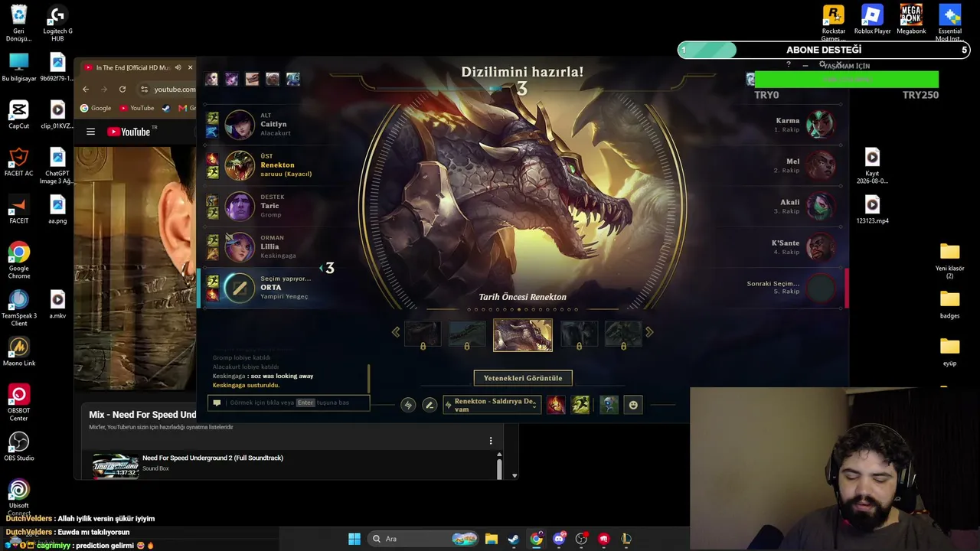This screenshot has height=551, width=980.
Task: Click the ORTA picking slot crossed icon
Action: click(240, 288)
